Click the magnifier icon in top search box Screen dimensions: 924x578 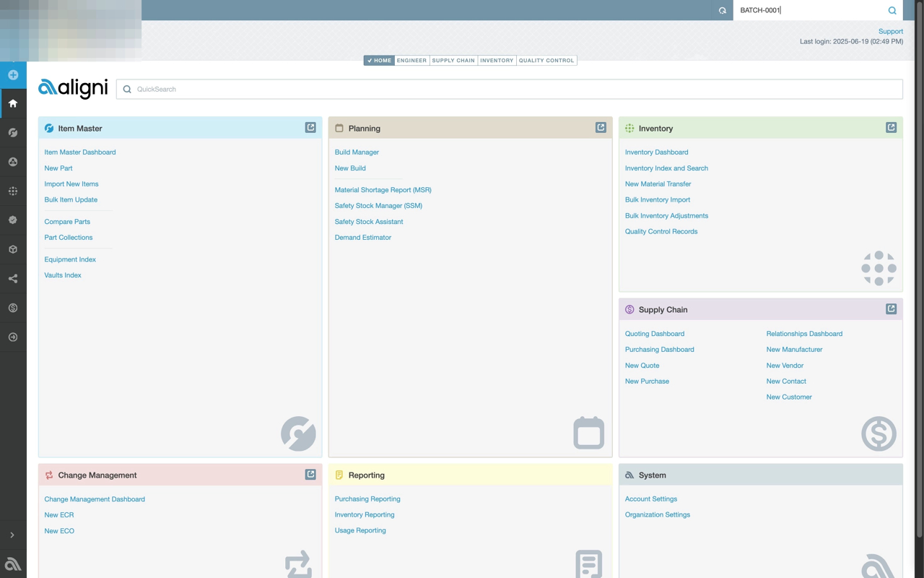(x=892, y=10)
